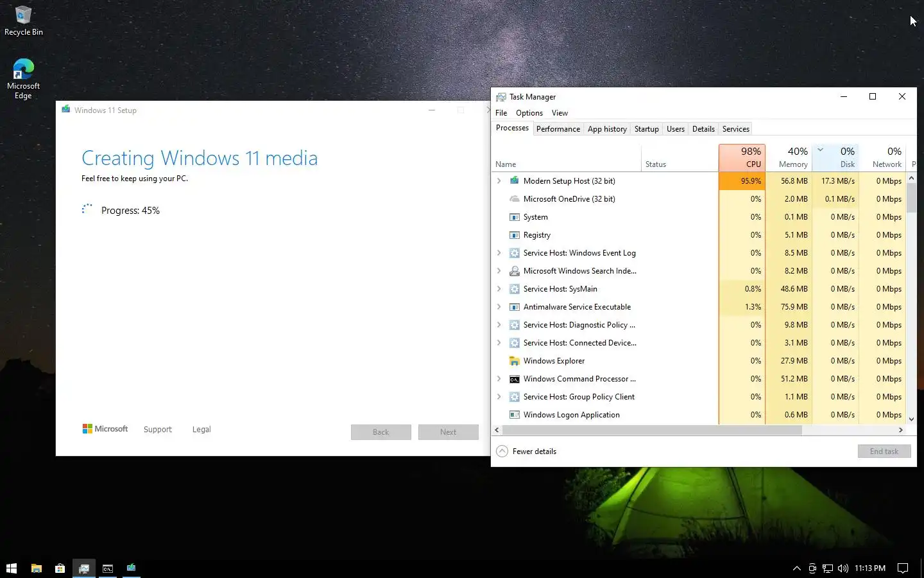Click the End task button

[x=884, y=451]
